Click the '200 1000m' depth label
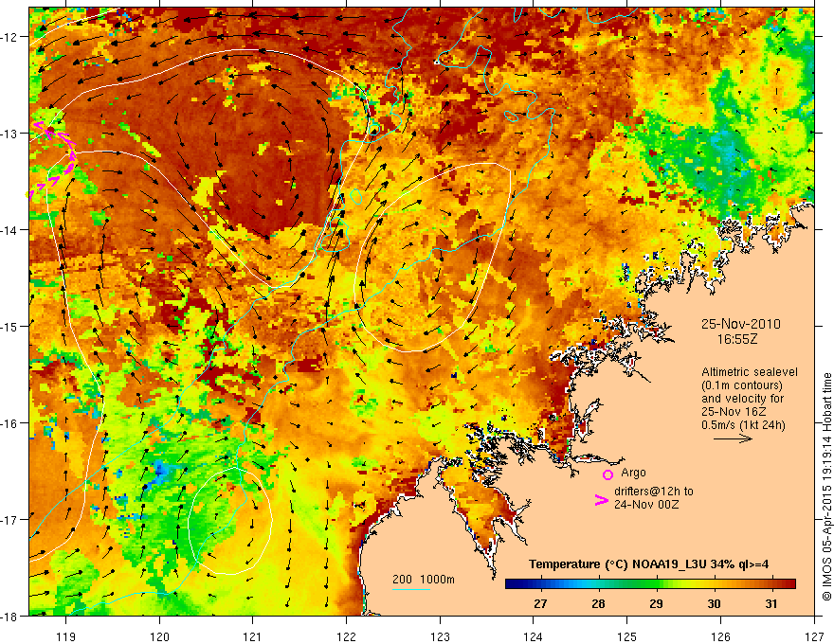Image resolution: width=834 pixels, height=644 pixels. (424, 580)
